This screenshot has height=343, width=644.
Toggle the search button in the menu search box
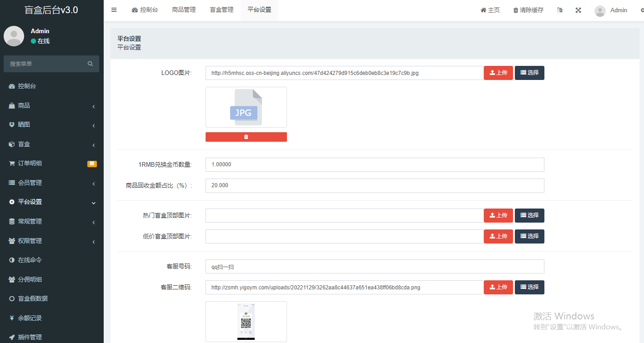[90, 64]
